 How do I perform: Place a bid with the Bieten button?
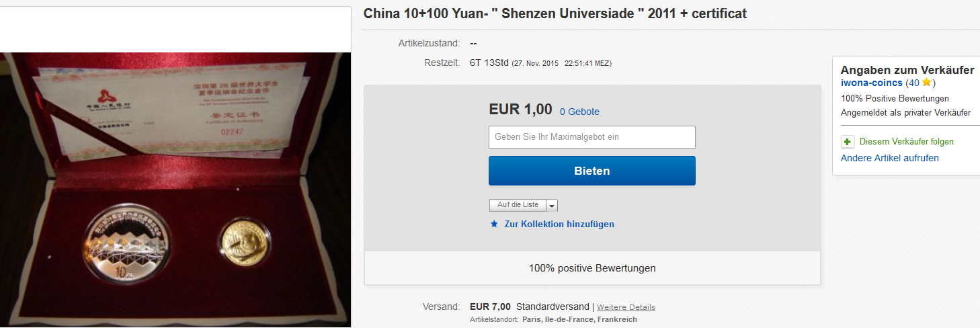point(591,171)
